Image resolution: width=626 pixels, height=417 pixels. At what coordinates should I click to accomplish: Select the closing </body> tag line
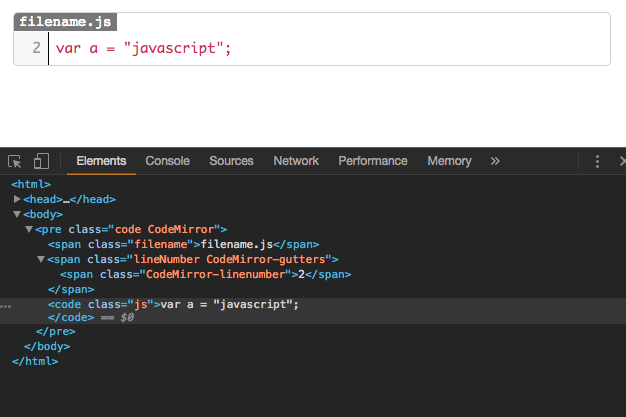pos(47,346)
